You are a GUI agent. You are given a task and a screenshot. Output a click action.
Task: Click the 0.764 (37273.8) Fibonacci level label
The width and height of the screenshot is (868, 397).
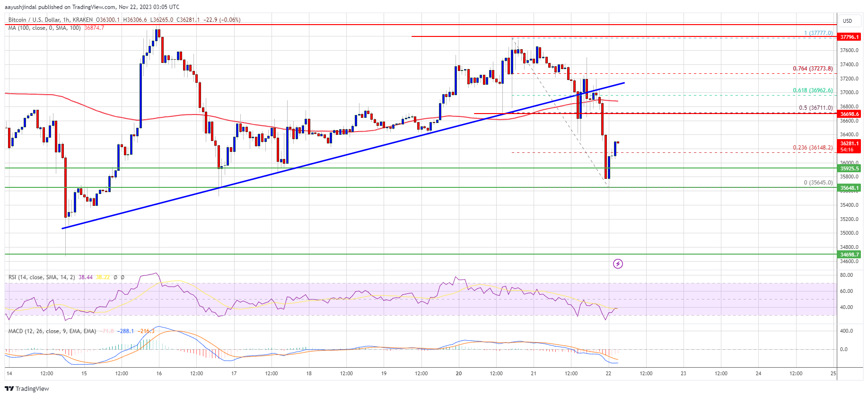[x=813, y=69]
